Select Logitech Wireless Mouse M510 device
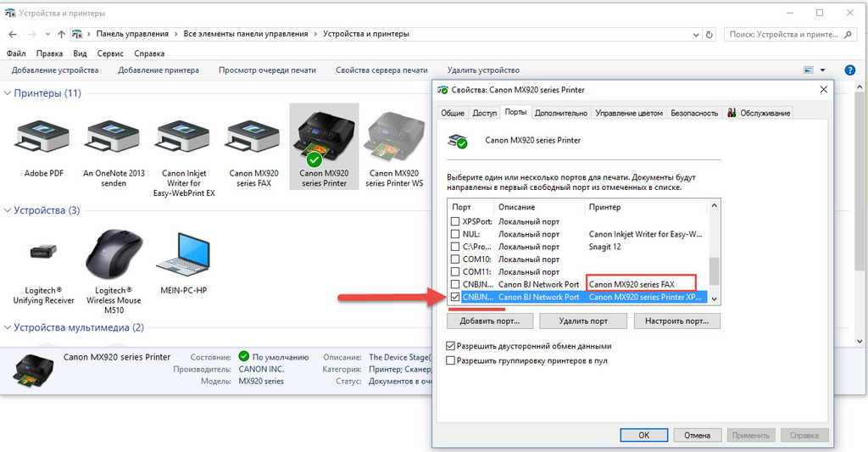The image size is (868, 452). (x=113, y=254)
